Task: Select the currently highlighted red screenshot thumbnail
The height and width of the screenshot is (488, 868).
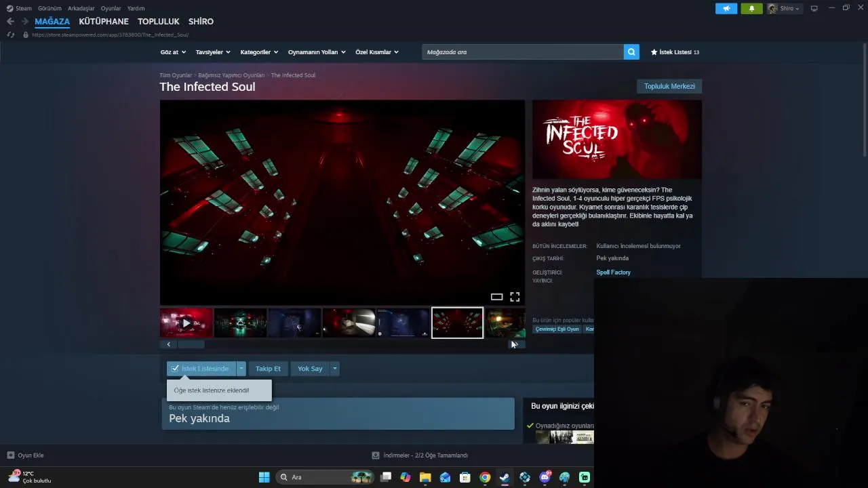Action: 457,323
